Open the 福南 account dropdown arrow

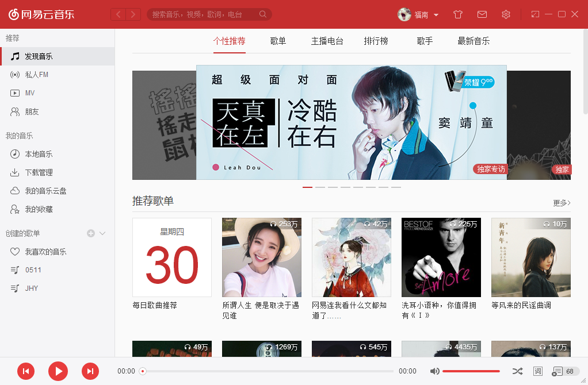pos(436,15)
